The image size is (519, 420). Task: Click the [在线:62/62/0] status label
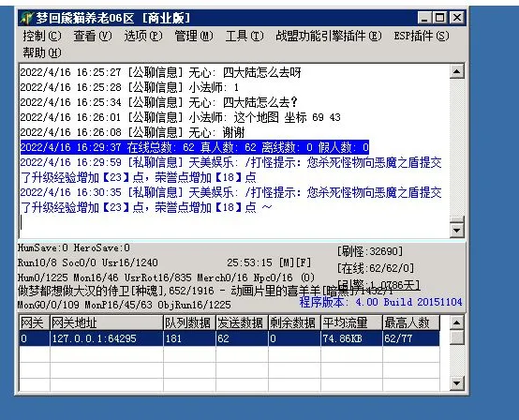point(376,268)
